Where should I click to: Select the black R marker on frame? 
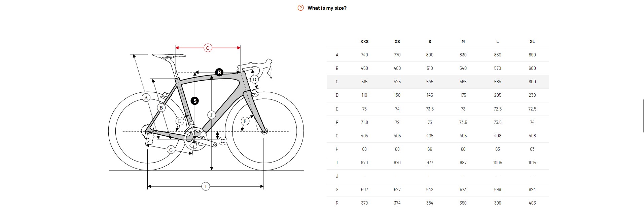pyautogui.click(x=219, y=72)
